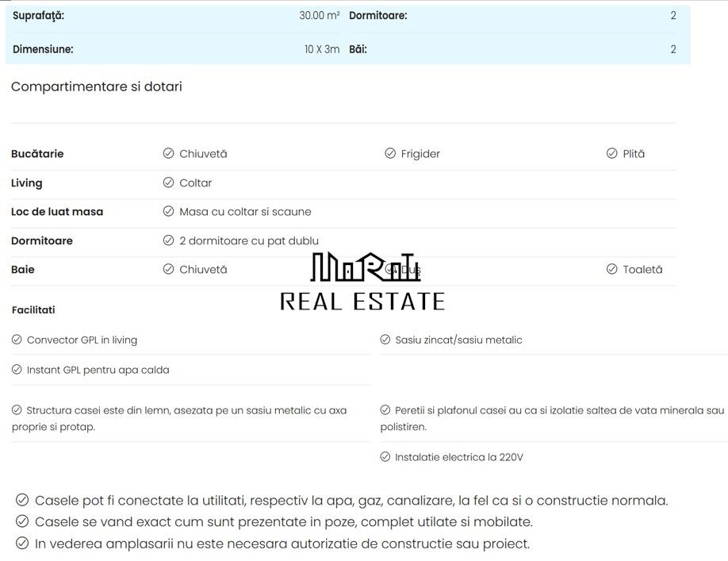The image size is (728, 561).
Task: Click the check icon beside Coltar
Action: (168, 183)
